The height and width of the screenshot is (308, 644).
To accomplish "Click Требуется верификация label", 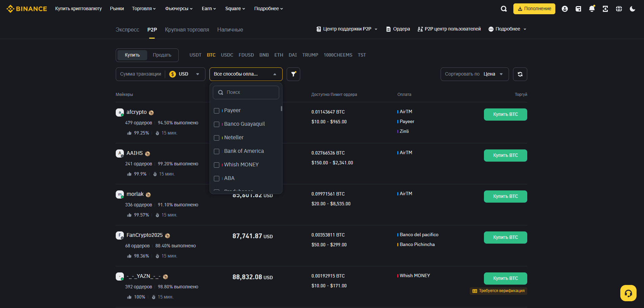I will [498, 291].
